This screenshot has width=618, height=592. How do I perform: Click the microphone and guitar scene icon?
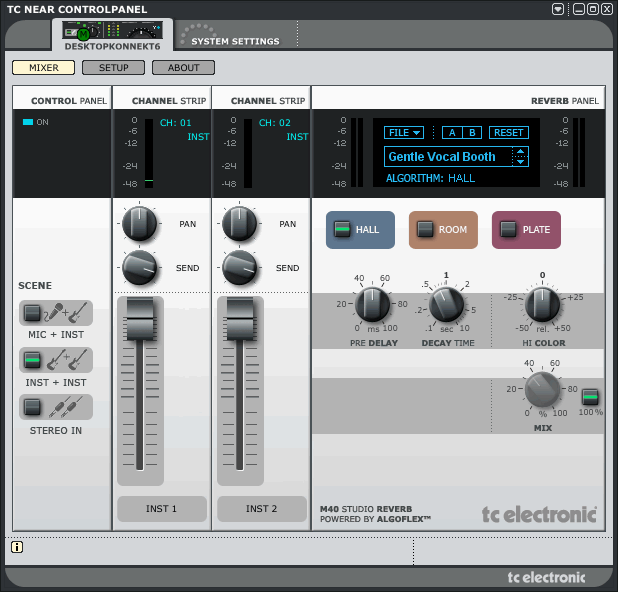coord(66,313)
